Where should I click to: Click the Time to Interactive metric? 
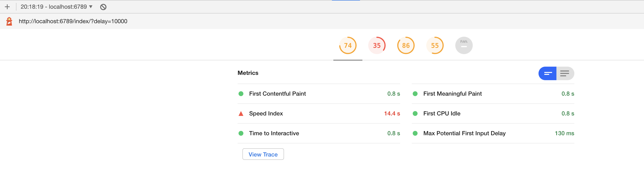tap(274, 133)
